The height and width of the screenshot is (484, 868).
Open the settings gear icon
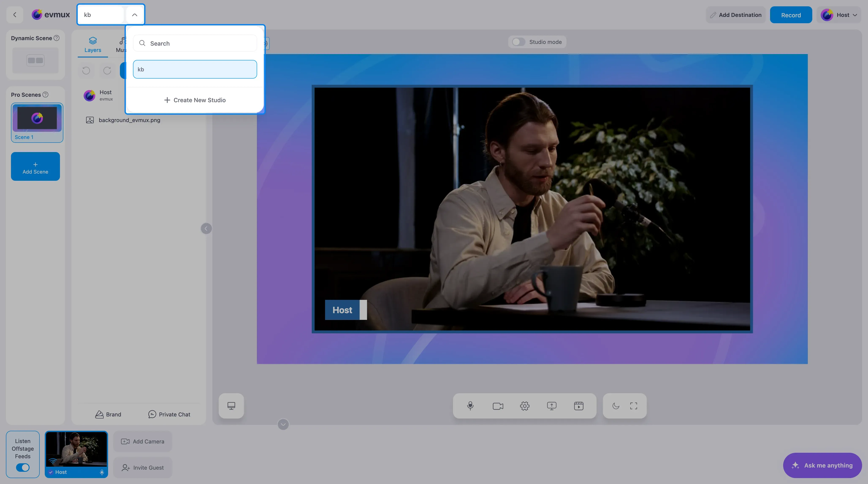[x=525, y=406]
